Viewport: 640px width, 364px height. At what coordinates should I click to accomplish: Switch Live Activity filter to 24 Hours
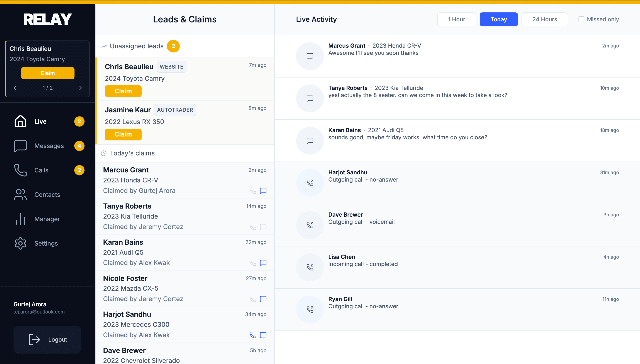click(x=545, y=19)
